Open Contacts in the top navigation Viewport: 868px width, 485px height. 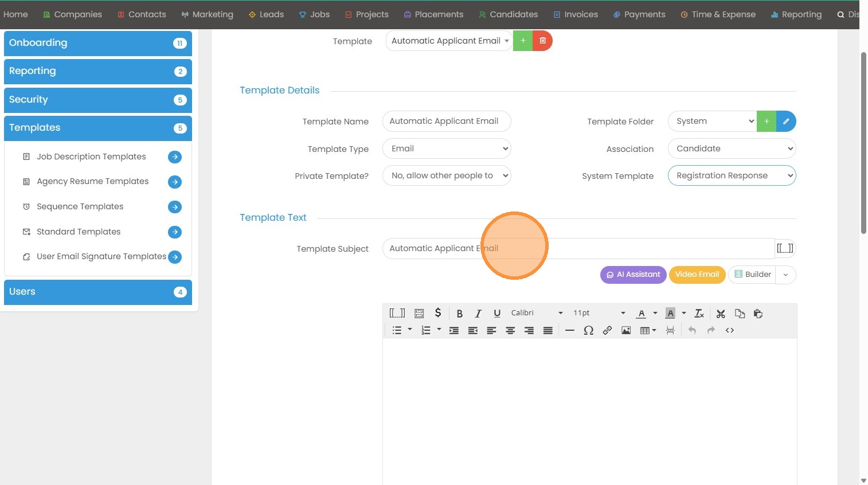(142, 14)
